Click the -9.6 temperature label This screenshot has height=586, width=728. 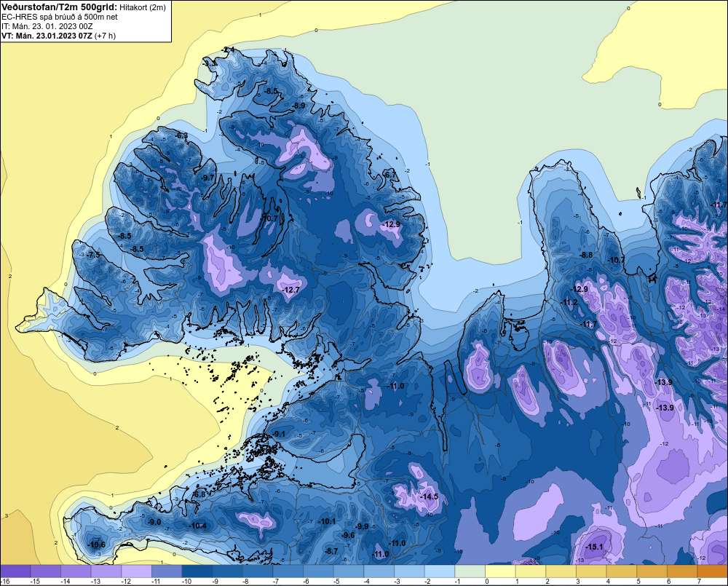click(x=348, y=535)
